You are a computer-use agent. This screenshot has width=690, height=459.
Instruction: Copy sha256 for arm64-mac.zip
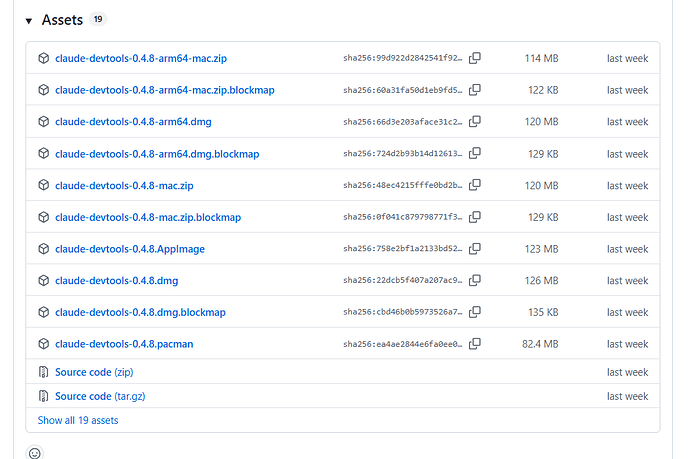(x=475, y=58)
